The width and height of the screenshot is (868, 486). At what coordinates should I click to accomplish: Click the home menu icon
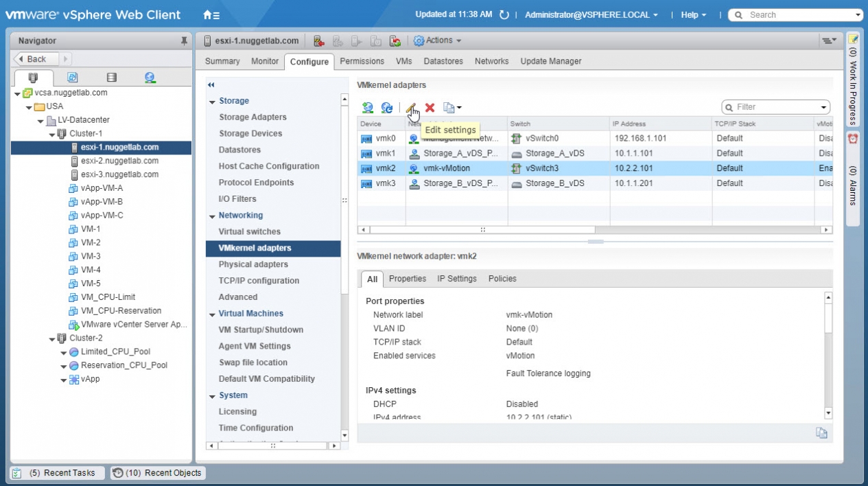point(211,14)
